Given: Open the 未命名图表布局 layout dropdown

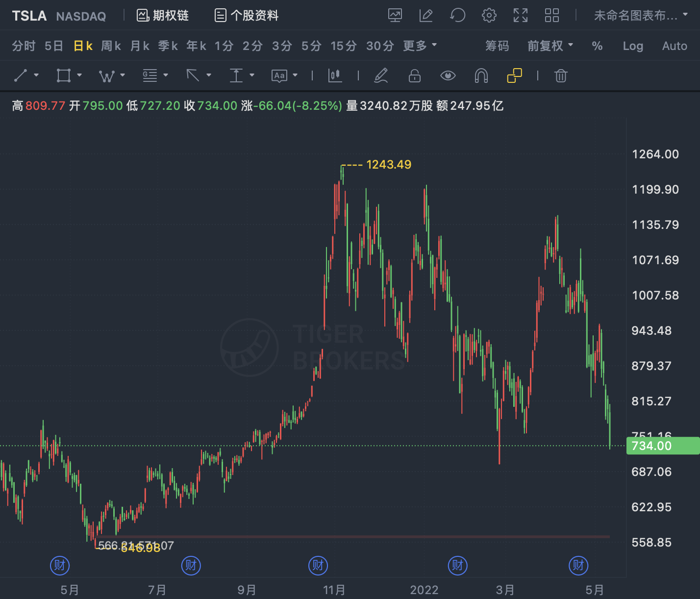Looking at the screenshot, I should coord(641,16).
